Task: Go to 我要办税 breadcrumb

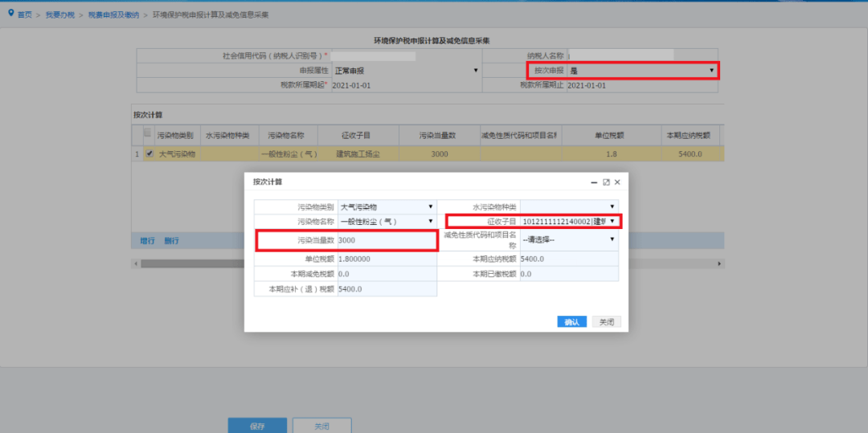Action: [x=59, y=15]
